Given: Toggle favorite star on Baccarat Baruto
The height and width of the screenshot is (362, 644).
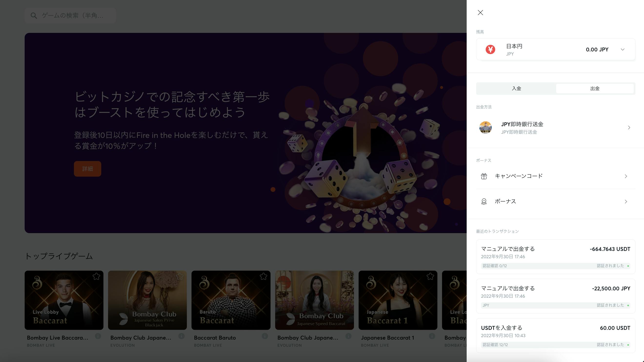Looking at the screenshot, I should [263, 276].
